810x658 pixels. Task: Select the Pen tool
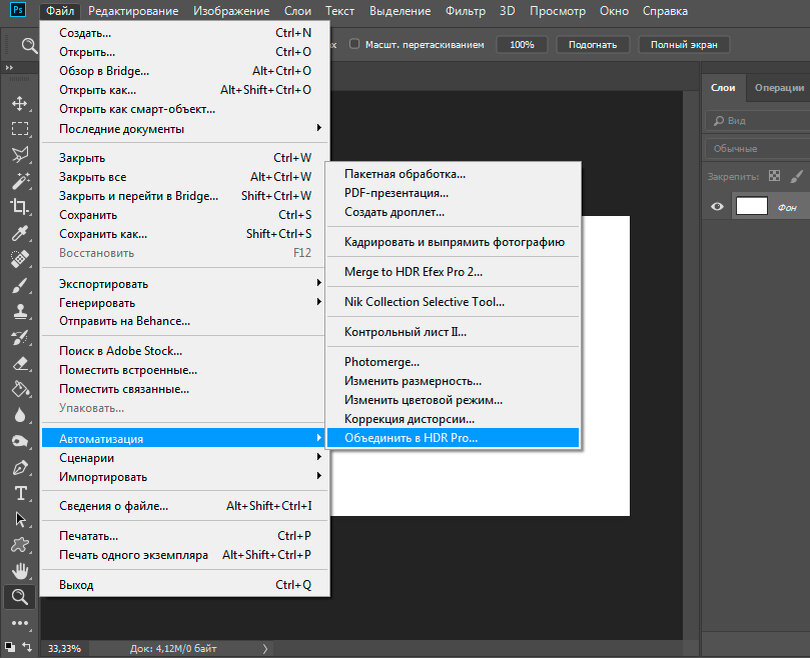[x=20, y=467]
